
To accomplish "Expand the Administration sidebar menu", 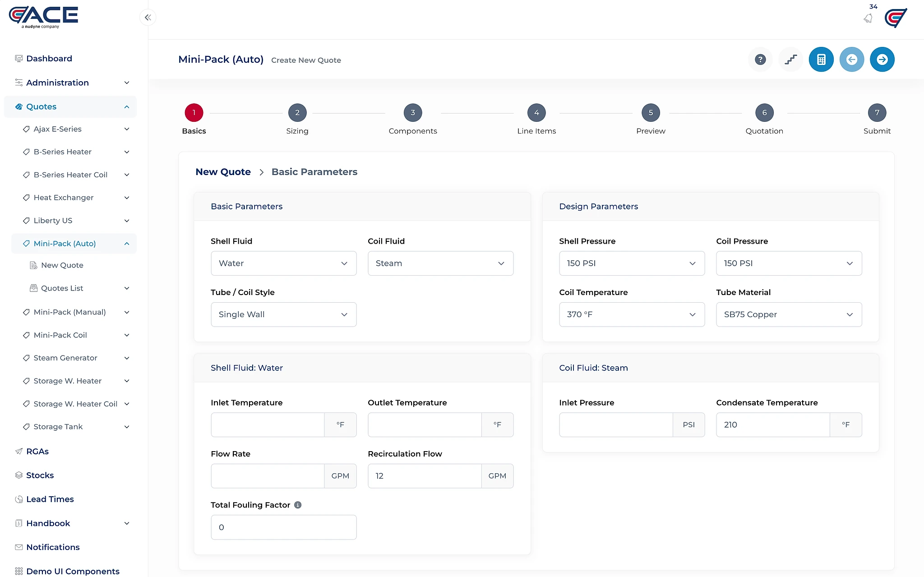I will click(x=72, y=83).
